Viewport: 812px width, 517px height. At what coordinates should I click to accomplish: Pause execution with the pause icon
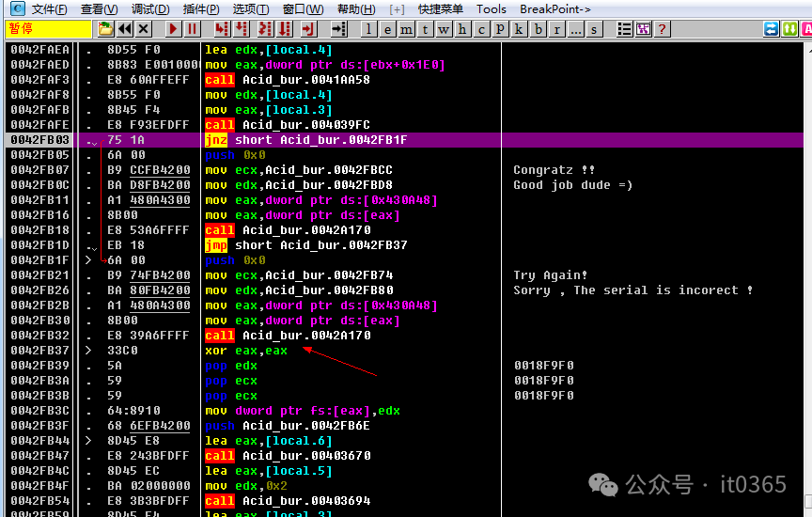coord(193,29)
